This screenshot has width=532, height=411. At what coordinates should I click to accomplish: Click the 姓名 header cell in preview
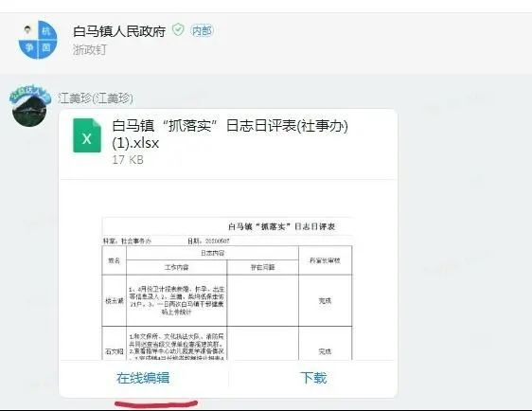[x=114, y=260]
